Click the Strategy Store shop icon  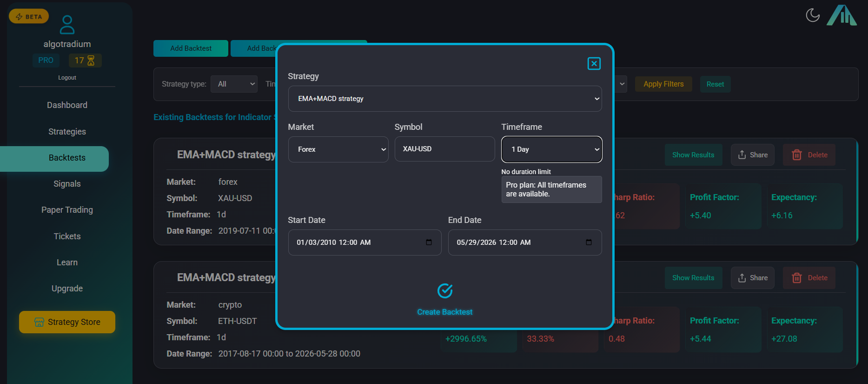click(39, 322)
